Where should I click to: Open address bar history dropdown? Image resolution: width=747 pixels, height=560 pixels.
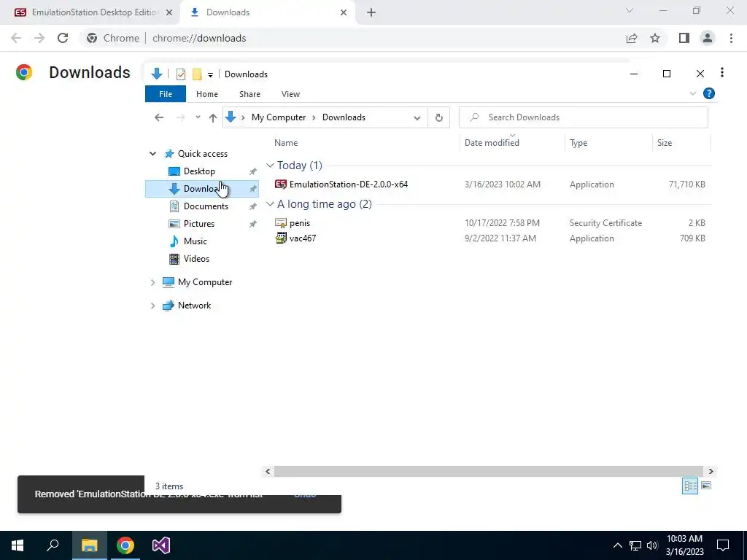pos(417,117)
